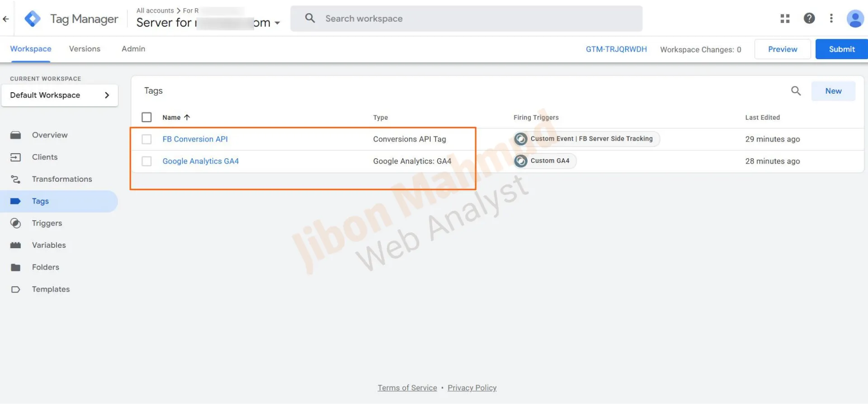Open the FB Conversion API tag link
The image size is (868, 406).
click(x=195, y=139)
